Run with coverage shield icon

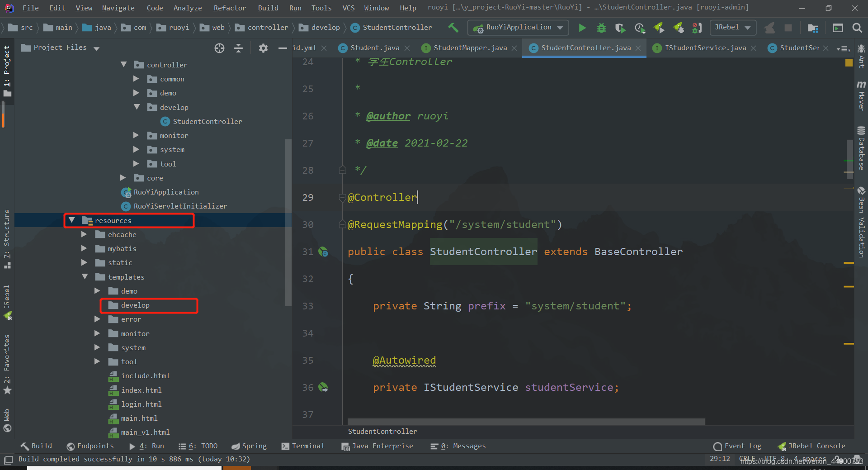(x=620, y=28)
